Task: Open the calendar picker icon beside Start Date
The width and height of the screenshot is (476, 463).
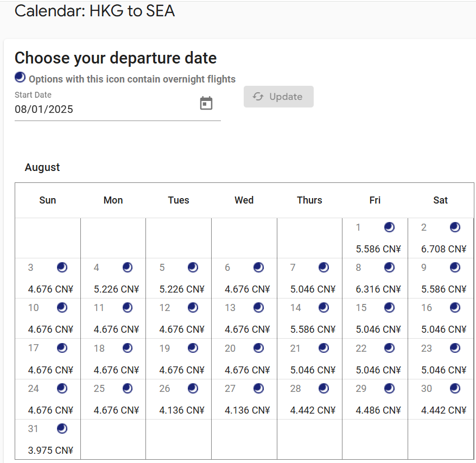Action: click(206, 103)
